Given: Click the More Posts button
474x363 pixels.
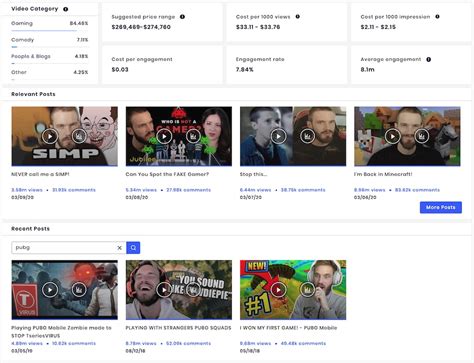Looking at the screenshot, I should 441,207.
